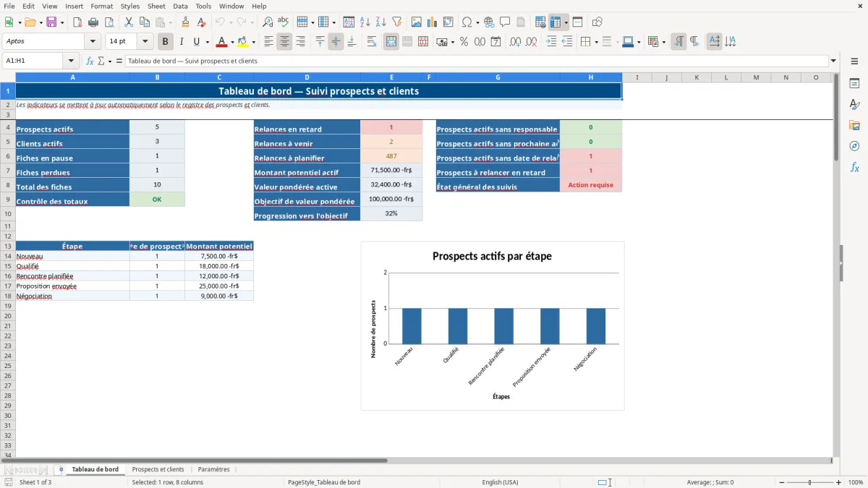Screen dimensions: 868x488
Task: Apply yellow background color swatch
Action: [x=243, y=42]
